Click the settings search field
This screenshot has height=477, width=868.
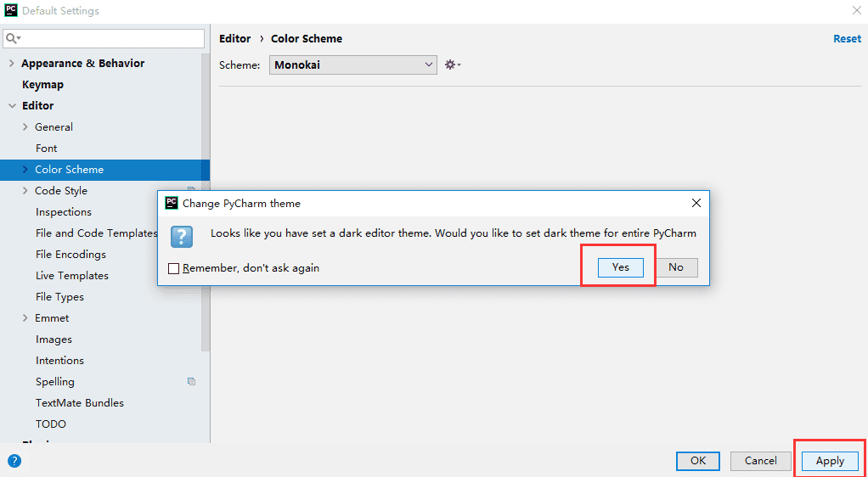point(104,39)
